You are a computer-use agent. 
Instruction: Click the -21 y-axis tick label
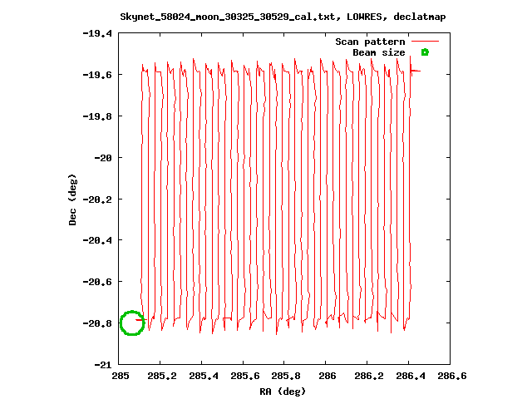click(103, 365)
